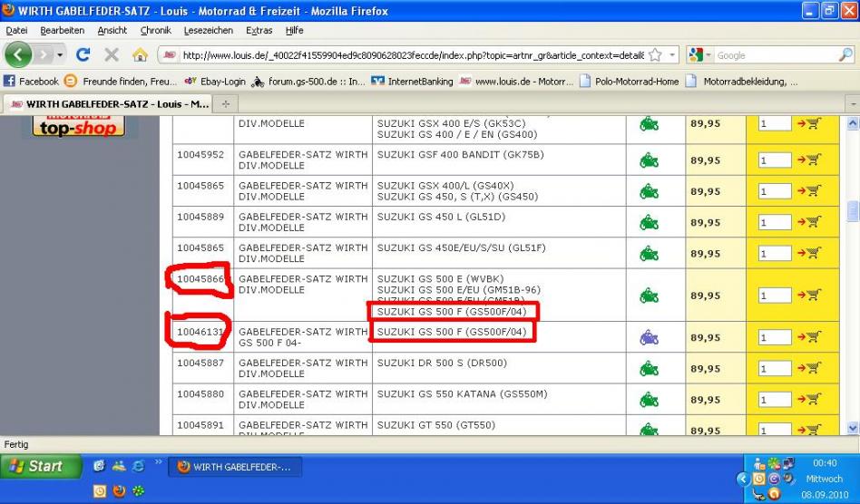Open the Windows Start menu
860x504 pixels.
point(40,466)
